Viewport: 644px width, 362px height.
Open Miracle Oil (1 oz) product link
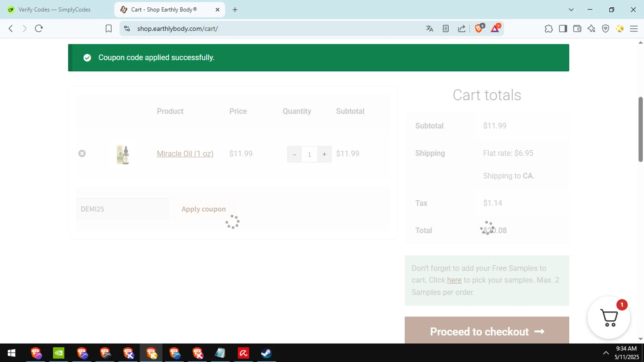click(x=185, y=154)
